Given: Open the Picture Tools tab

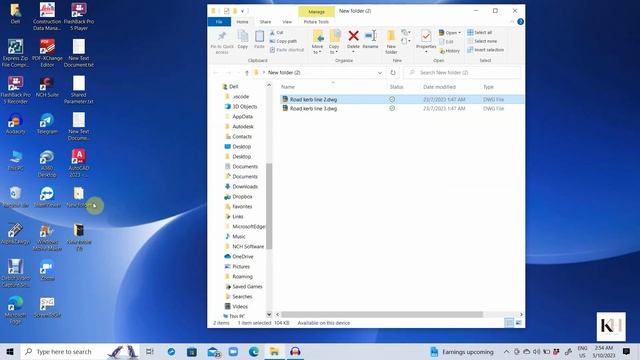Looking at the screenshot, I should [316, 22].
